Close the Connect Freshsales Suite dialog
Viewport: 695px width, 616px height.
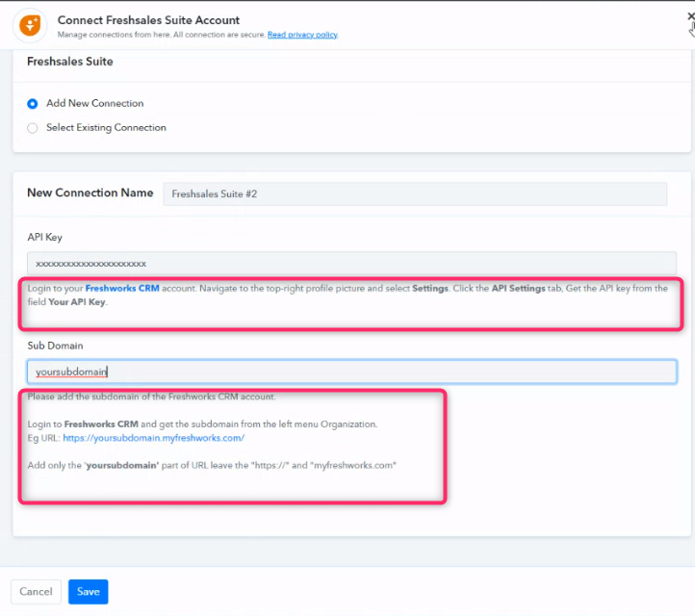coord(690,16)
